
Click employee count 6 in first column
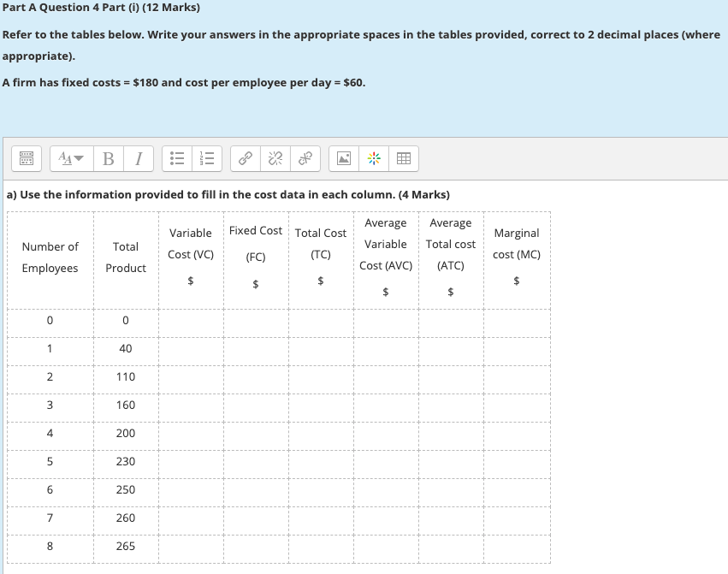coord(50,490)
